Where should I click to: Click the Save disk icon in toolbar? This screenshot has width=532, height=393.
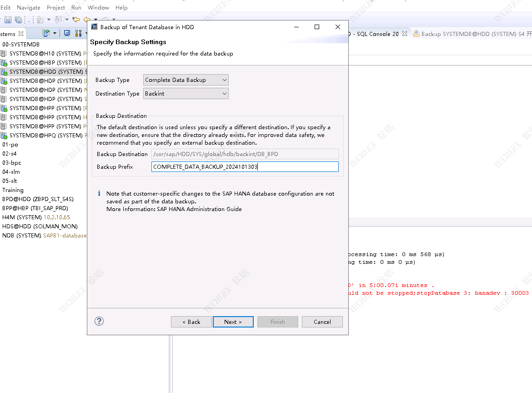tap(8, 20)
